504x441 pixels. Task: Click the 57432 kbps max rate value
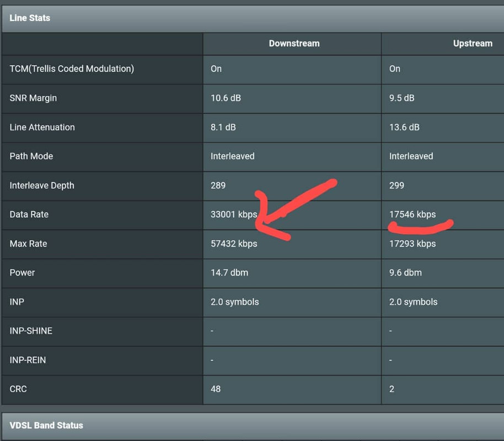click(234, 244)
